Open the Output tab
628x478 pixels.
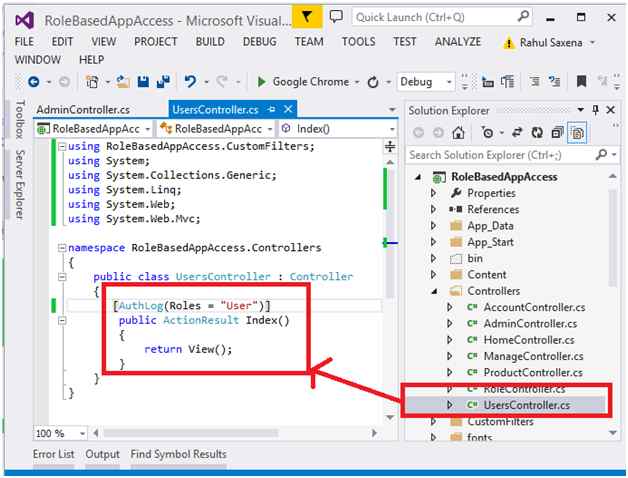tap(103, 454)
